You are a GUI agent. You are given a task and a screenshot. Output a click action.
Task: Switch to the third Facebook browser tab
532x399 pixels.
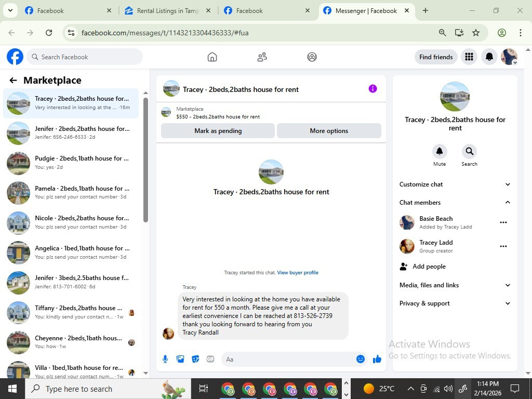(267, 11)
